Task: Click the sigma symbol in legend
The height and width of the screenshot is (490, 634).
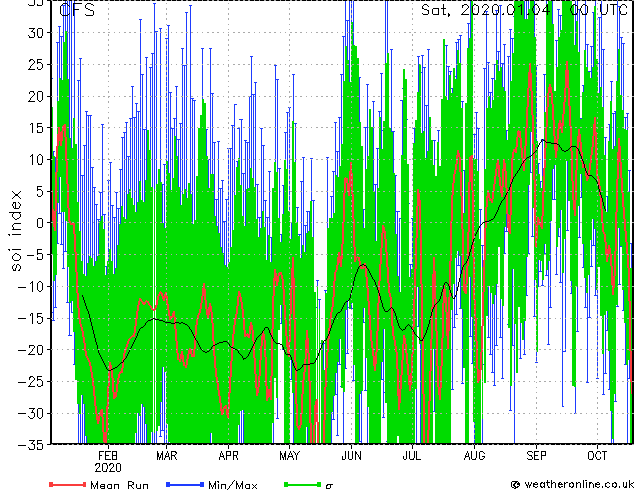Action: (x=329, y=486)
